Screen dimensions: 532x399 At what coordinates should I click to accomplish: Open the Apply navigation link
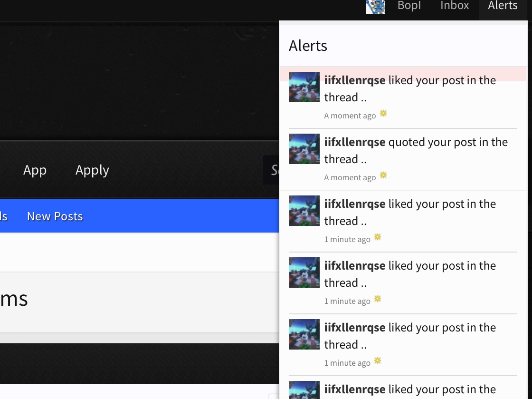pyautogui.click(x=92, y=170)
